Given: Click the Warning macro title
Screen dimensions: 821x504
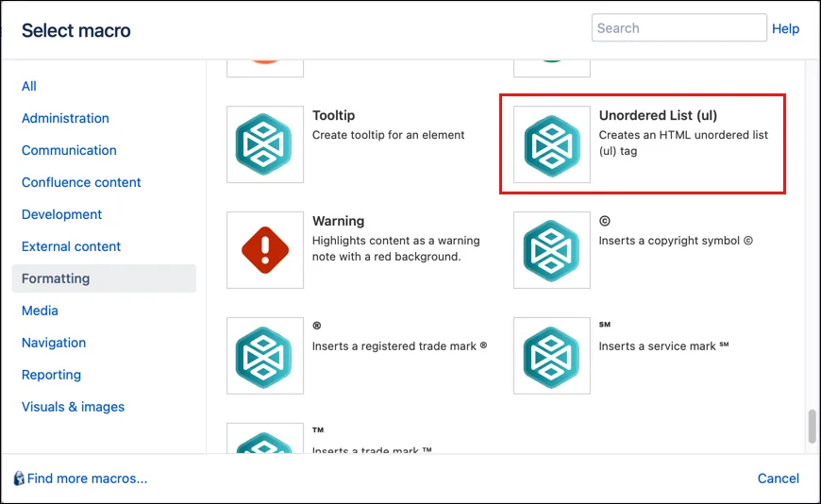Looking at the screenshot, I should pos(338,221).
